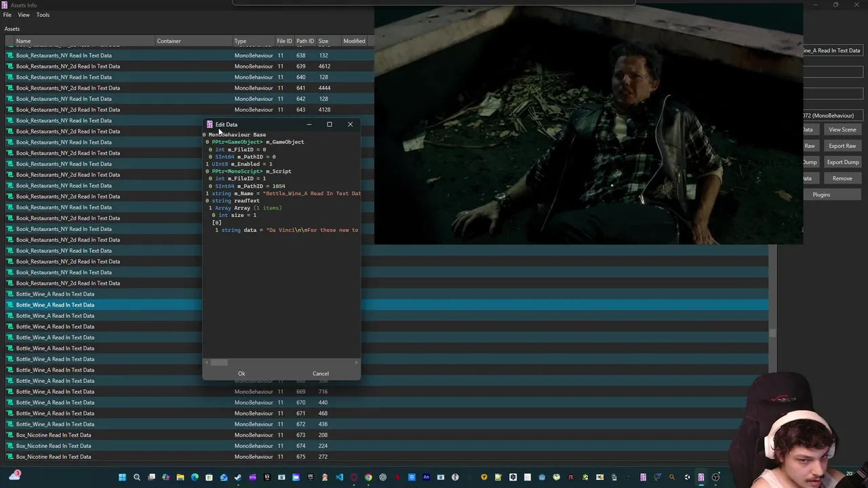Screen dimensions: 868x488
Task: Sort assets by Path ID column header
Action: [305, 41]
